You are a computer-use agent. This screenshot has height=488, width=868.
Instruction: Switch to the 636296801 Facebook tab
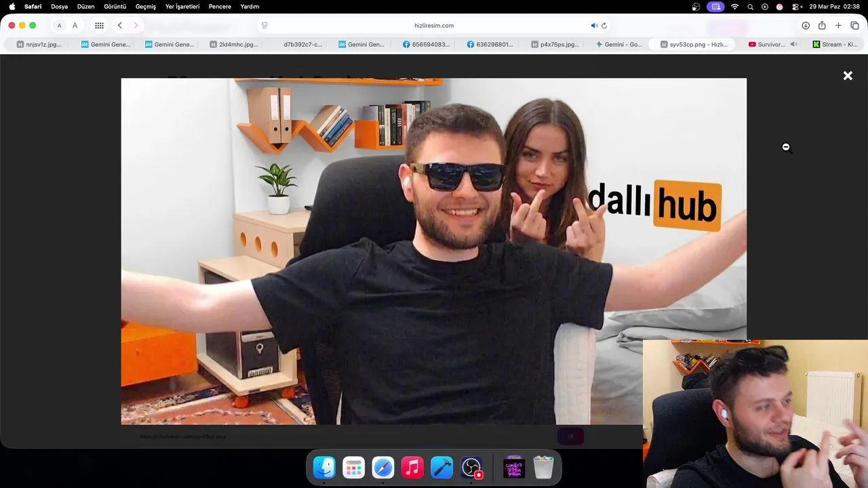click(x=491, y=45)
